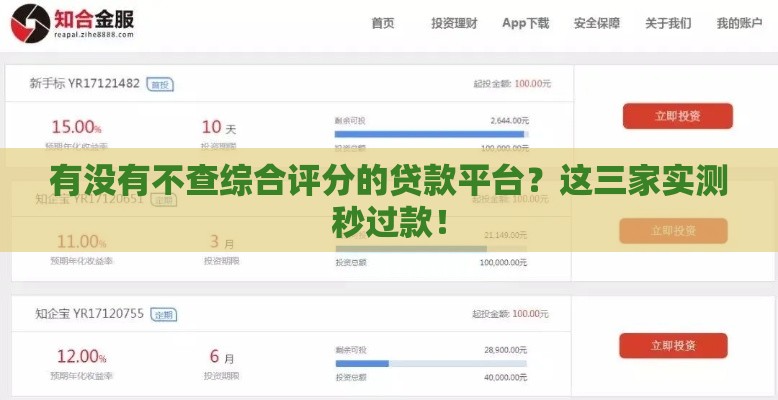
Task: Open the 我的账户 menu item
Action: (x=739, y=23)
